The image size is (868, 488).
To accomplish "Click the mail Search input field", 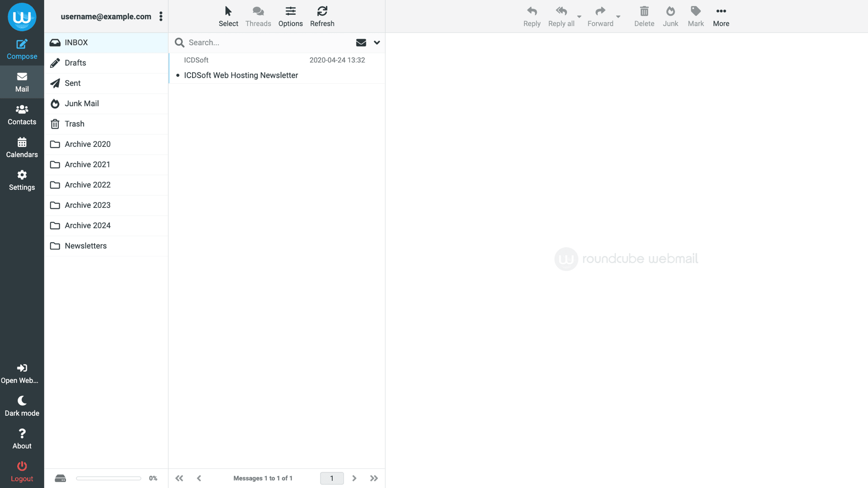I will pos(267,42).
